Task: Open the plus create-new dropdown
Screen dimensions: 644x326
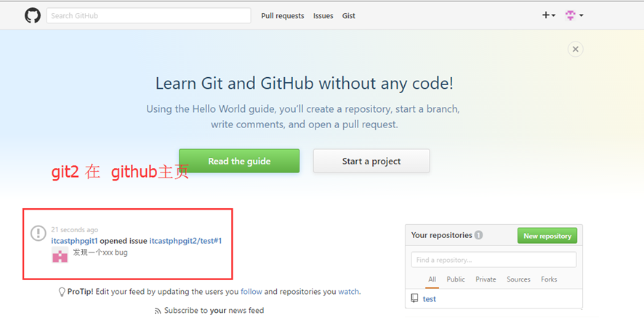Action: pyautogui.click(x=549, y=15)
